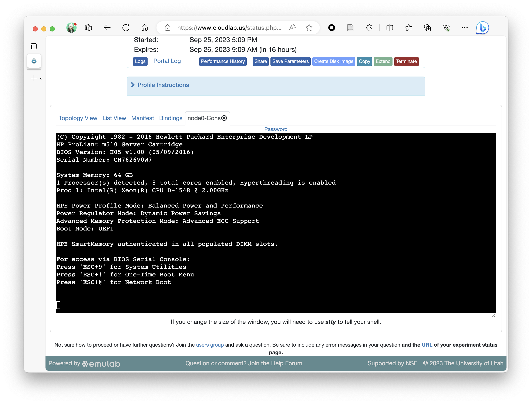Viewport: 532px width, 404px height.
Task: Click the Expires date 'Sep 26, 2023 9:09 AM'
Action: [223, 50]
